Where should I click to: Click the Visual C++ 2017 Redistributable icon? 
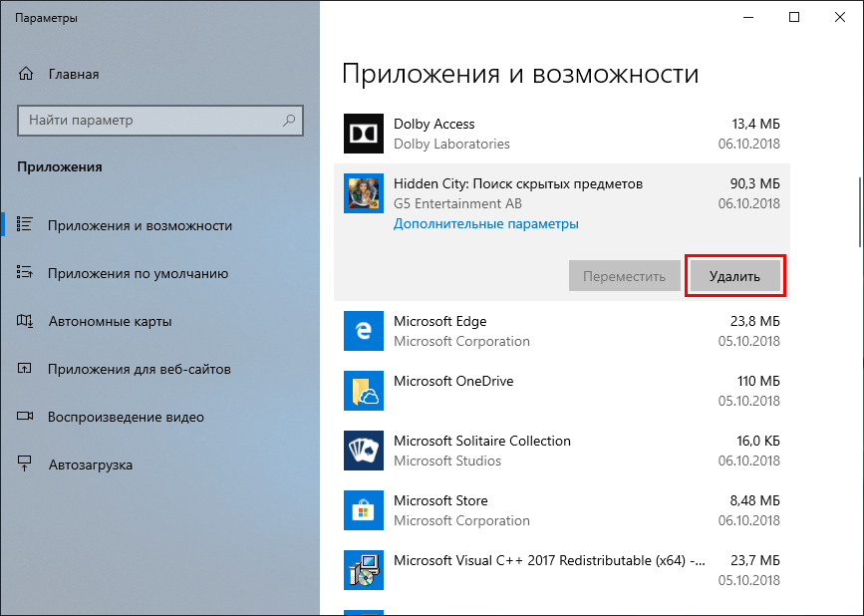click(x=364, y=570)
